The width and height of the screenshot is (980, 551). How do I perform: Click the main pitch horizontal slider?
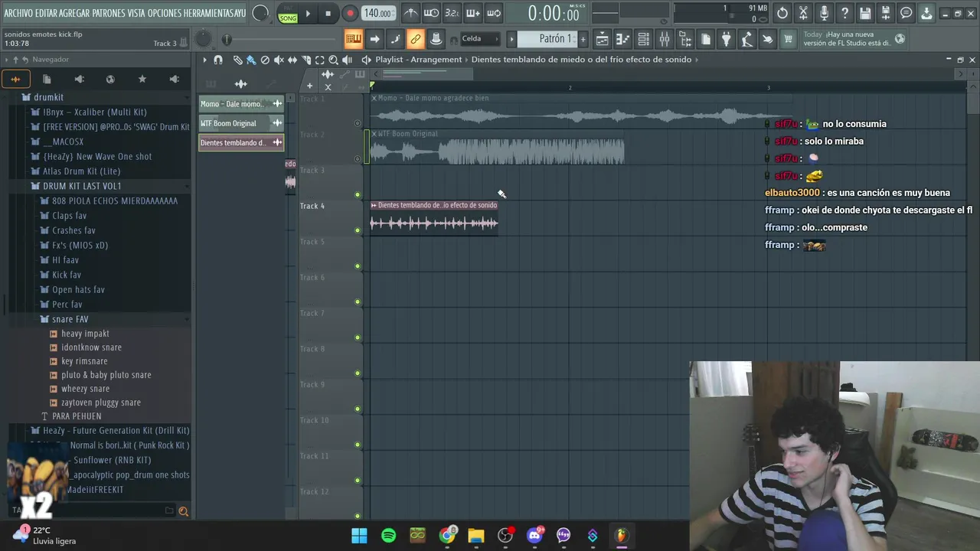click(x=280, y=39)
